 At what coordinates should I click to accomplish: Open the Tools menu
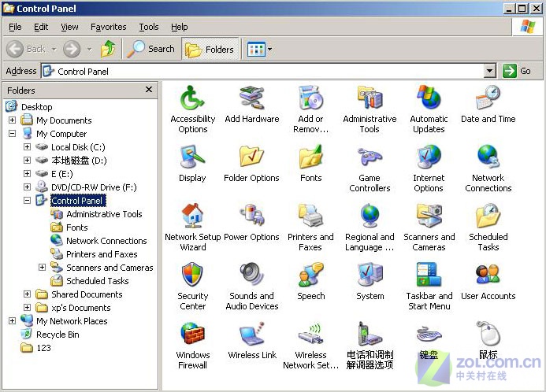[x=149, y=27]
